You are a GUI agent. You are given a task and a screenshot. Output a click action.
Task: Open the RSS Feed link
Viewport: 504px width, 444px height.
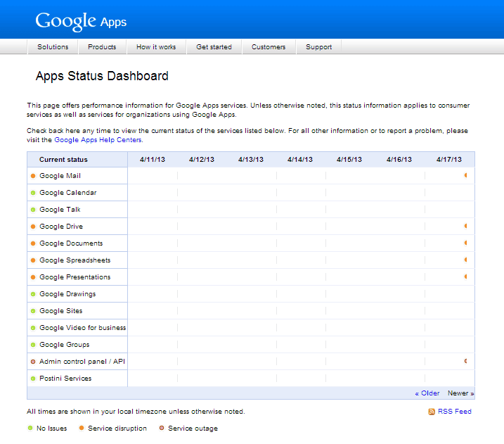[455, 412]
